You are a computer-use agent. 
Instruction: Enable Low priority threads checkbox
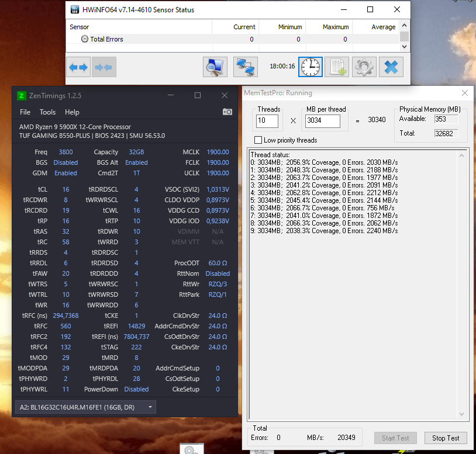click(x=258, y=140)
